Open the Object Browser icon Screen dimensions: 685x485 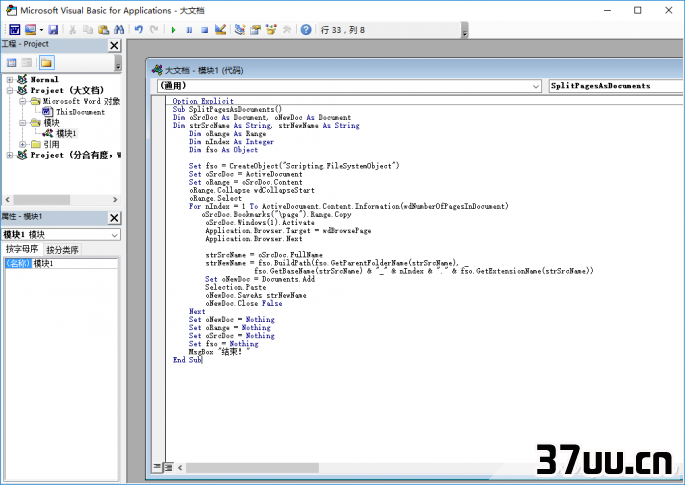point(271,30)
